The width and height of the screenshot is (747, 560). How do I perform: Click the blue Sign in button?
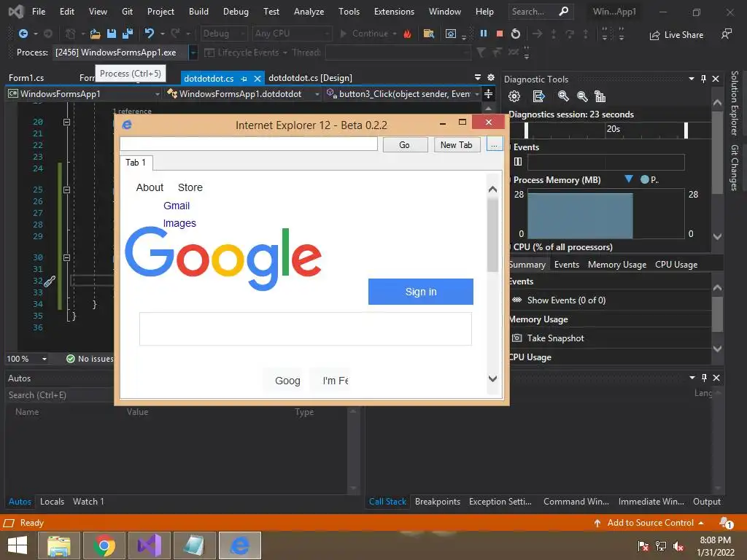(x=421, y=292)
